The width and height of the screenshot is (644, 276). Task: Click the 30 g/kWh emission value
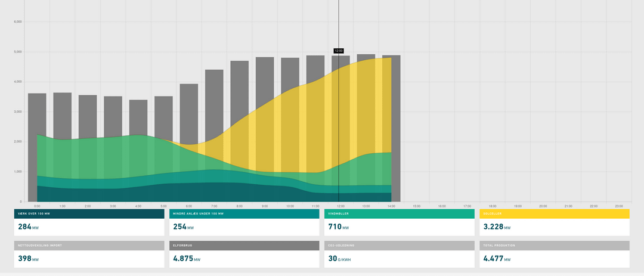pos(339,259)
